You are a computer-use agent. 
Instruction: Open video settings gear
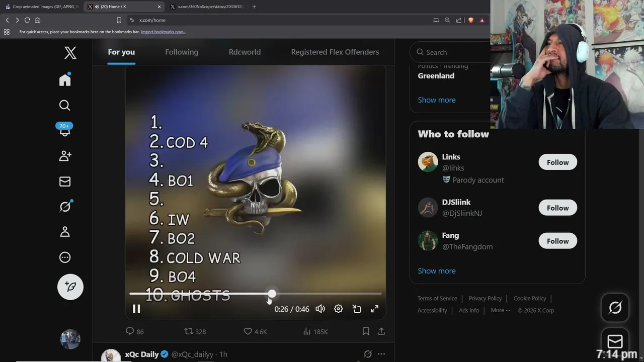(x=339, y=309)
